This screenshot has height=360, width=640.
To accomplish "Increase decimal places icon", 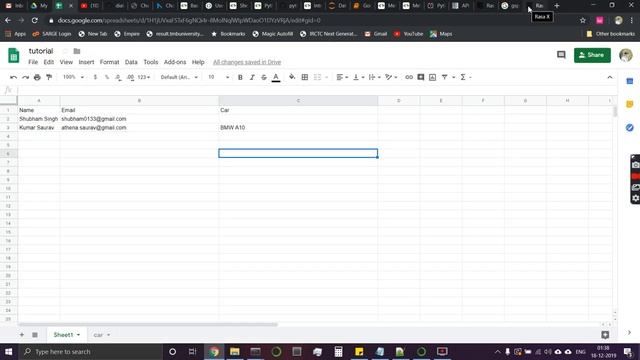I will click(130, 77).
